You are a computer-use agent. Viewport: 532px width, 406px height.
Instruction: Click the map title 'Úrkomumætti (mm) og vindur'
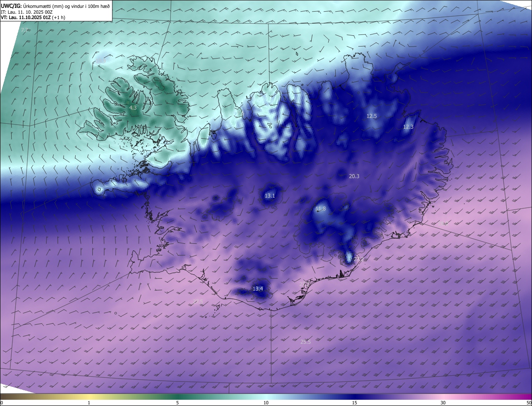tap(52, 6)
